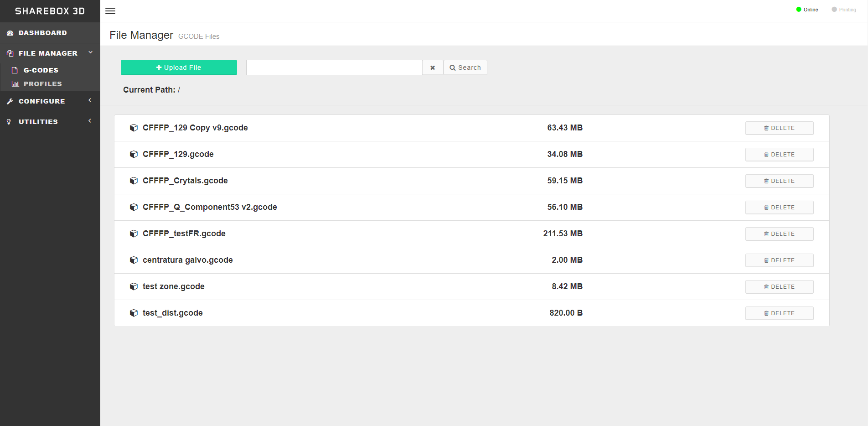Image resolution: width=868 pixels, height=426 pixels.
Task: Open the G-Codes submenu item
Action: [50, 70]
